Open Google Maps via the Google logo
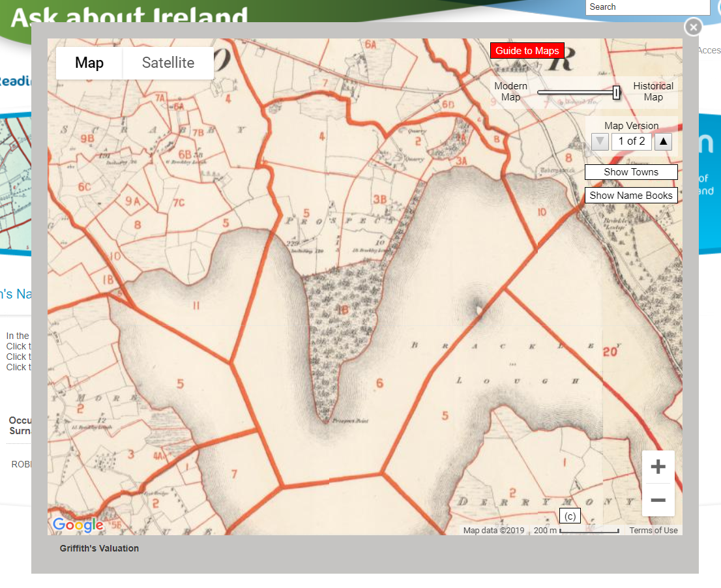This screenshot has height=588, width=721. click(x=78, y=525)
